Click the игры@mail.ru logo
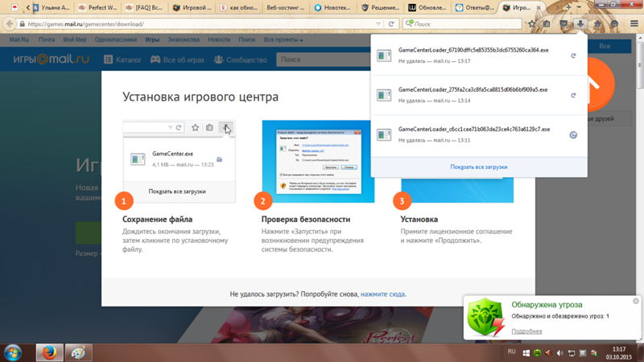The image size is (644, 362). point(51,60)
